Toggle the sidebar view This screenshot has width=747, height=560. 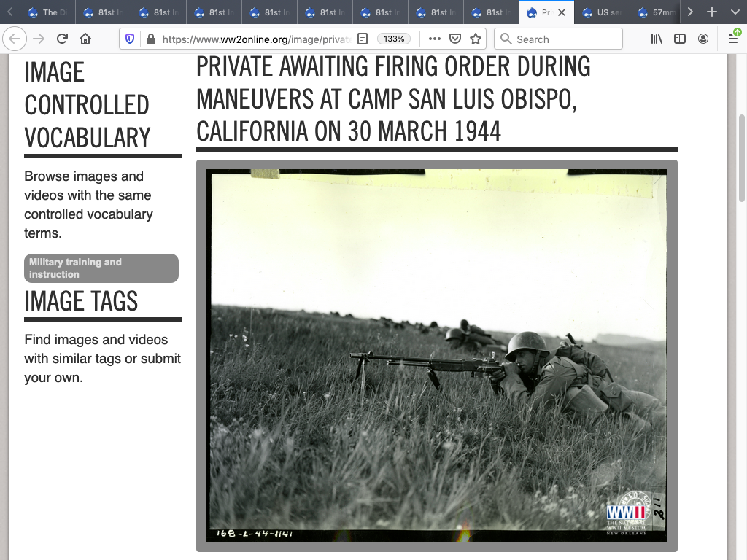coord(680,39)
